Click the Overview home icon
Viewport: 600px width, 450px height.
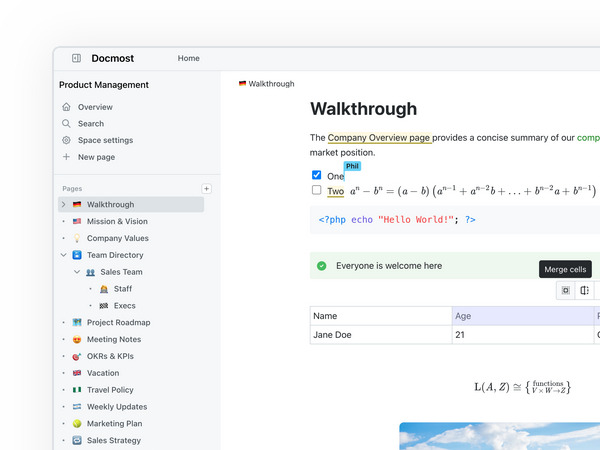click(66, 107)
